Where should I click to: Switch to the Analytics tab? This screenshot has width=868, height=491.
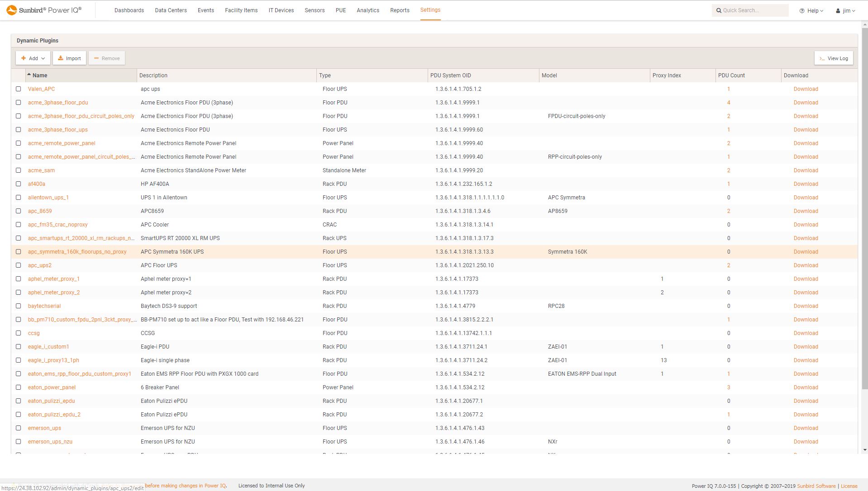(367, 10)
